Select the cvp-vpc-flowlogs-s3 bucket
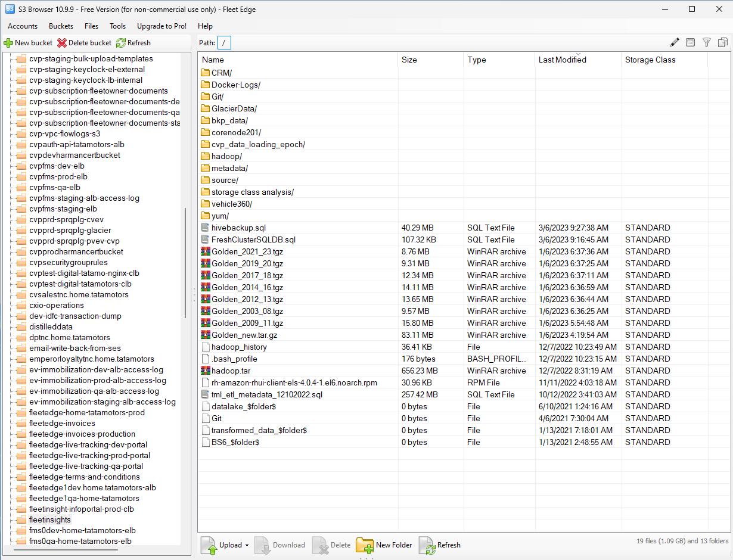The image size is (733, 560). tap(64, 134)
